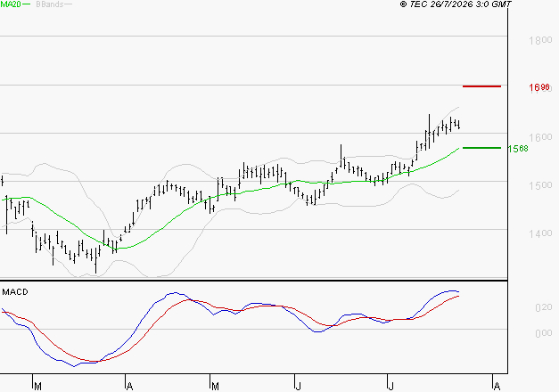Click the MACD 000 axis label

coord(544,333)
